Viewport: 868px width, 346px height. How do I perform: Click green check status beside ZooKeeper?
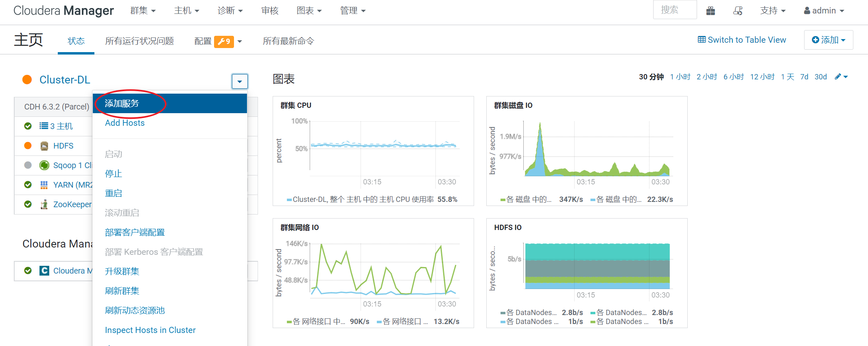[x=28, y=204]
